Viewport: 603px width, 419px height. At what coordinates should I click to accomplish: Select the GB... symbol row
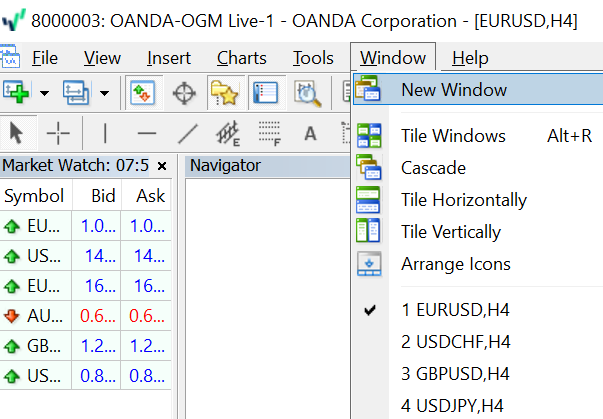pos(85,346)
